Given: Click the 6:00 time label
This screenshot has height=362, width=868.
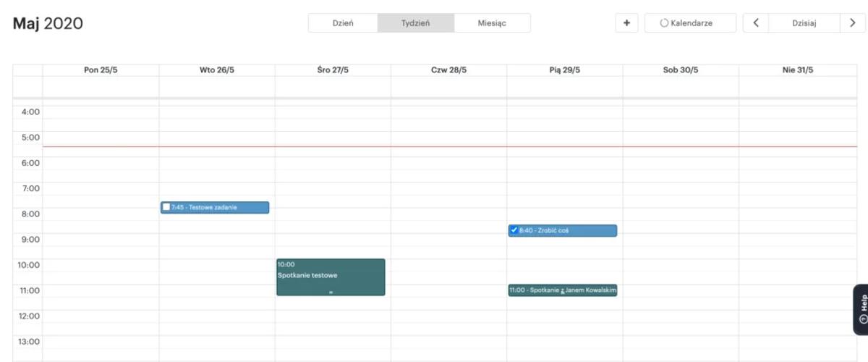Looking at the screenshot, I should pyautogui.click(x=30, y=163).
